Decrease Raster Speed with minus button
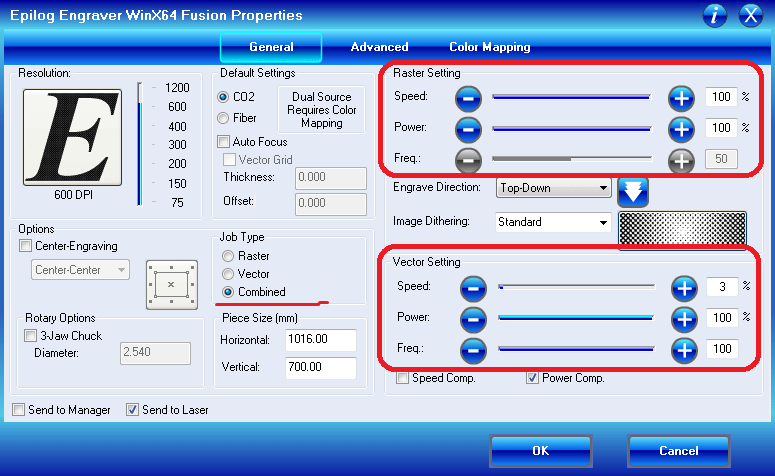 pyautogui.click(x=468, y=98)
